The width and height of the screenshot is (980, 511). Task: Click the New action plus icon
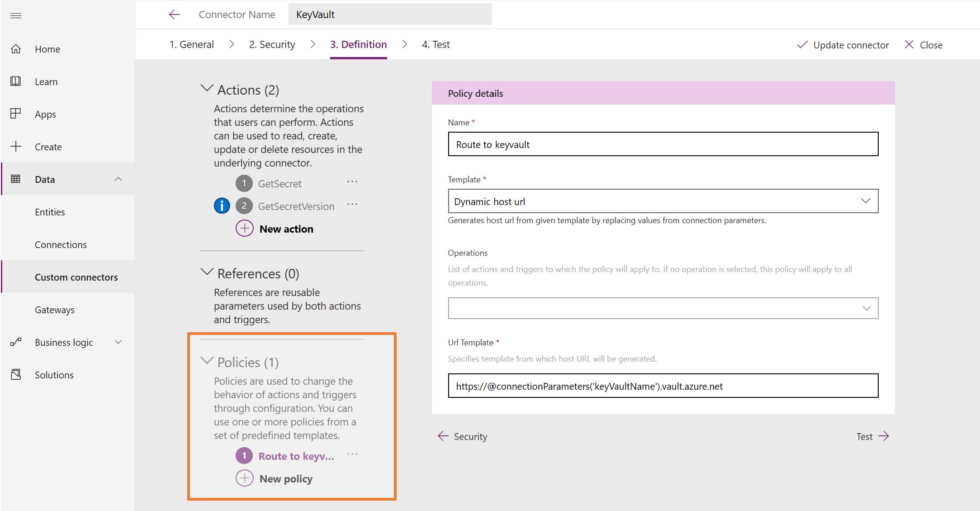point(244,229)
